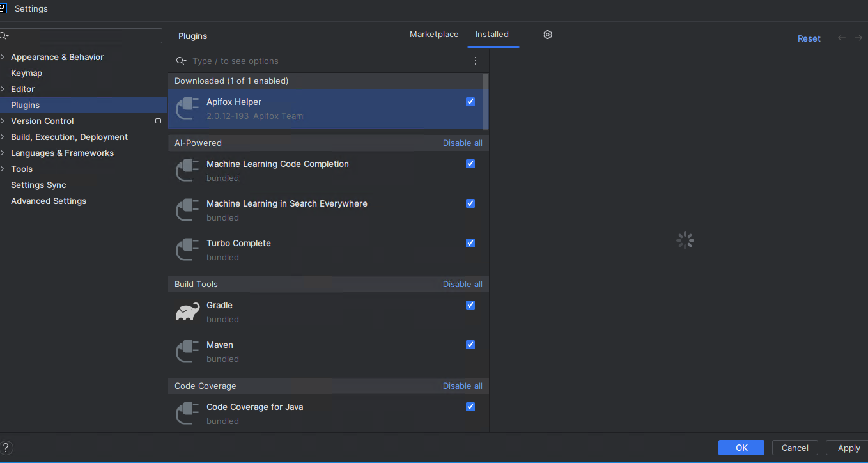Select the Gradle plugin name

tap(219, 305)
